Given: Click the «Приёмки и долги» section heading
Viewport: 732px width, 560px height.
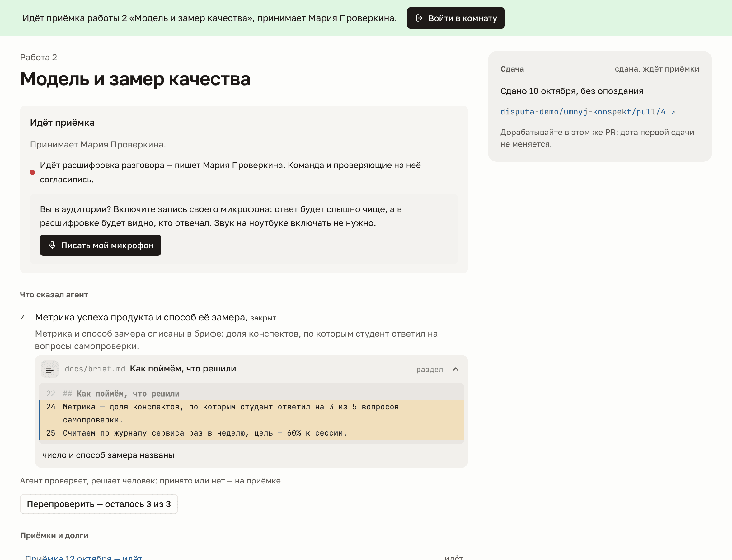Looking at the screenshot, I should click(x=54, y=535).
